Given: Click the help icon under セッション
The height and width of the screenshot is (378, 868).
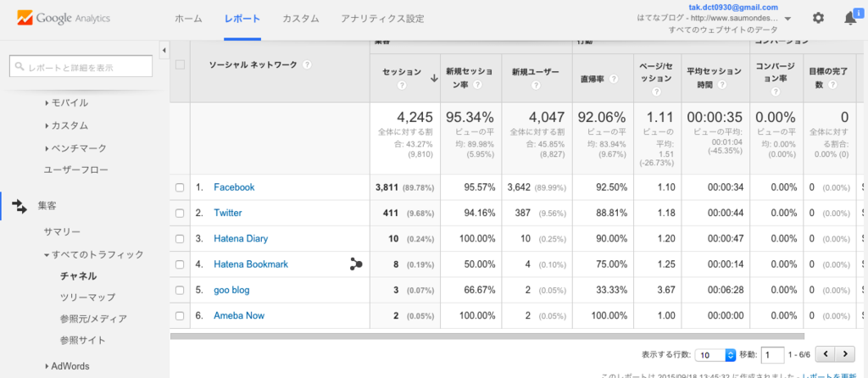Looking at the screenshot, I should pos(403,86).
